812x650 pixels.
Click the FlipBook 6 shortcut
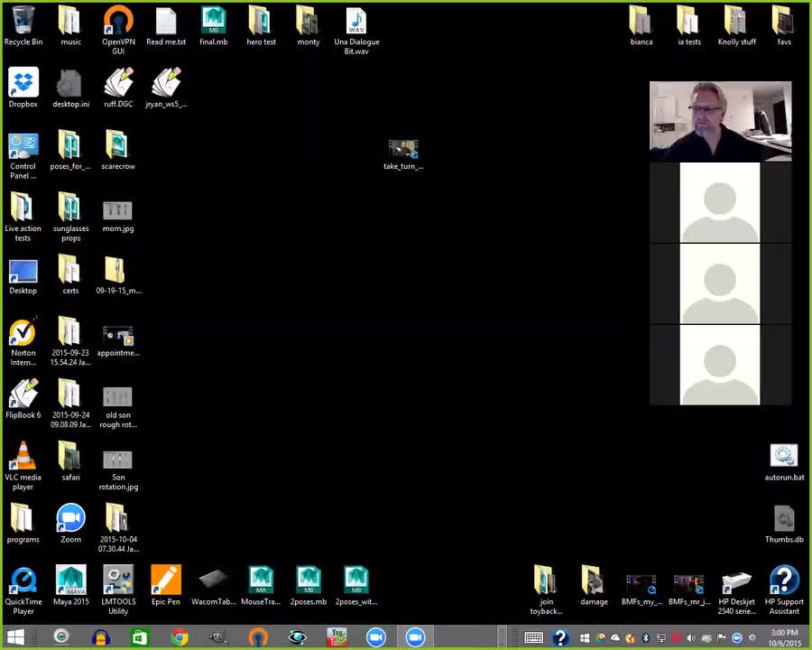coord(23,399)
